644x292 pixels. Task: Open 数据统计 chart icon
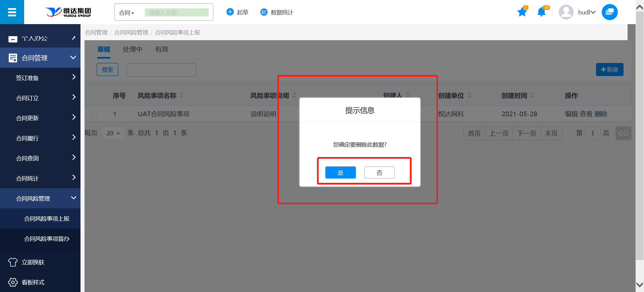coord(264,12)
